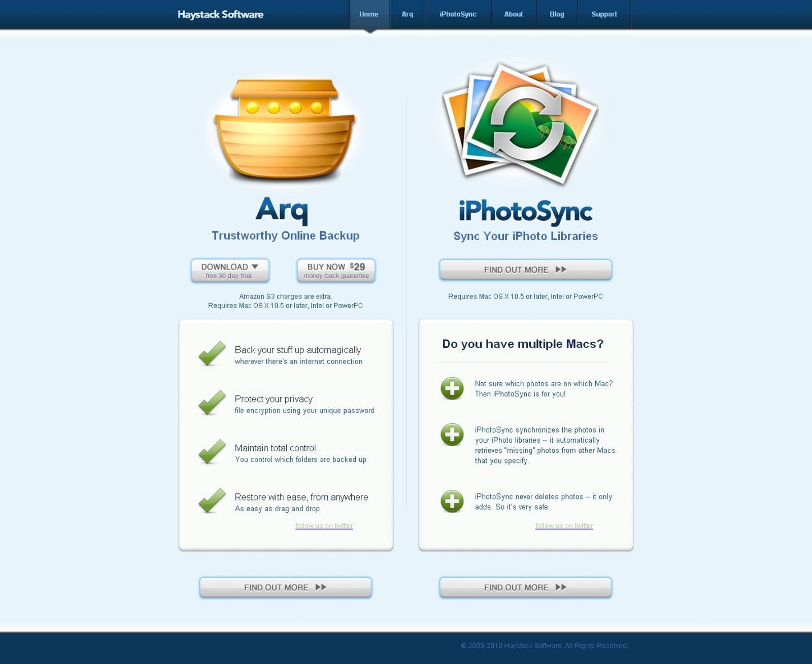The height and width of the screenshot is (664, 812).
Task: Click the checkmark beside "Restore with ease, from anywhere"
Action: [211, 501]
